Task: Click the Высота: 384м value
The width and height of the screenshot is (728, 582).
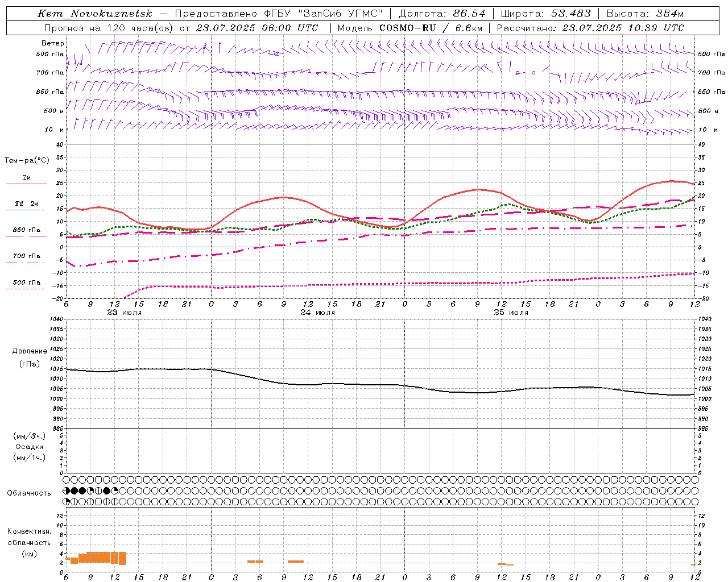Action: click(645, 14)
